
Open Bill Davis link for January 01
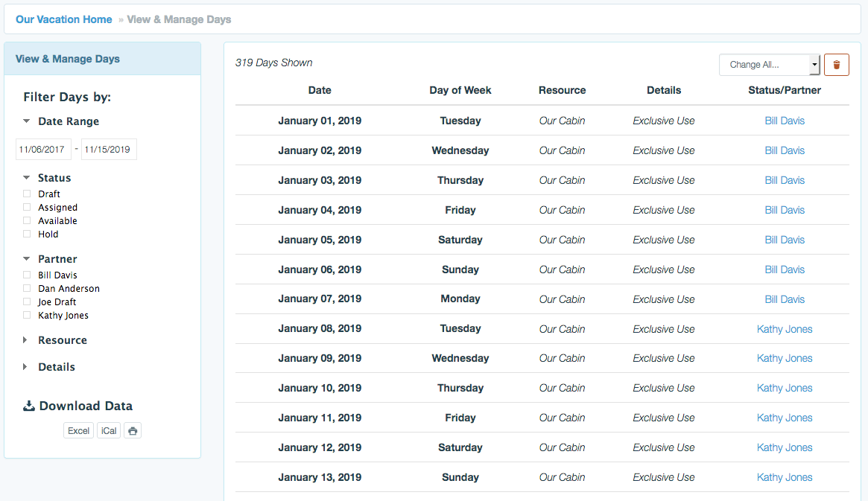785,121
